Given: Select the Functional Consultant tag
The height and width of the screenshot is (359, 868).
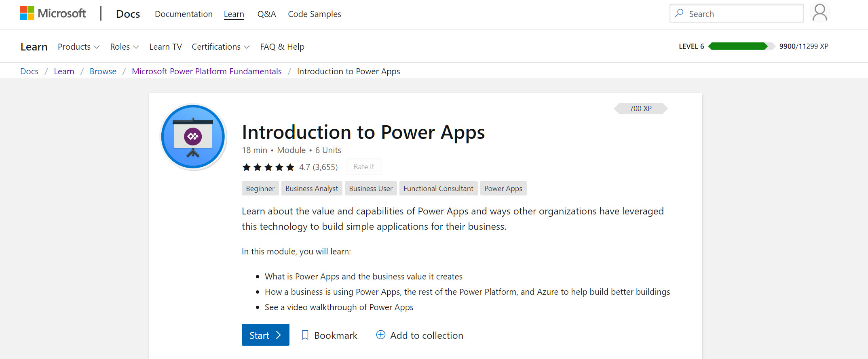Looking at the screenshot, I should 438,188.
